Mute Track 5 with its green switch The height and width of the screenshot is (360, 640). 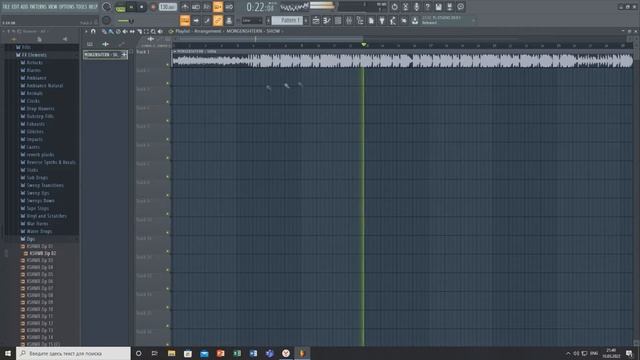click(x=167, y=139)
